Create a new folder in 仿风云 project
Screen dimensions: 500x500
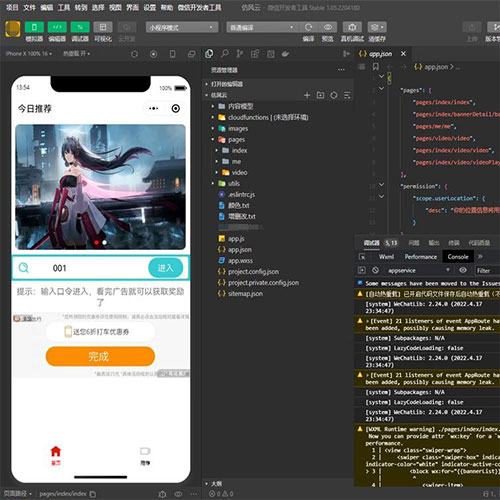tap(320, 95)
